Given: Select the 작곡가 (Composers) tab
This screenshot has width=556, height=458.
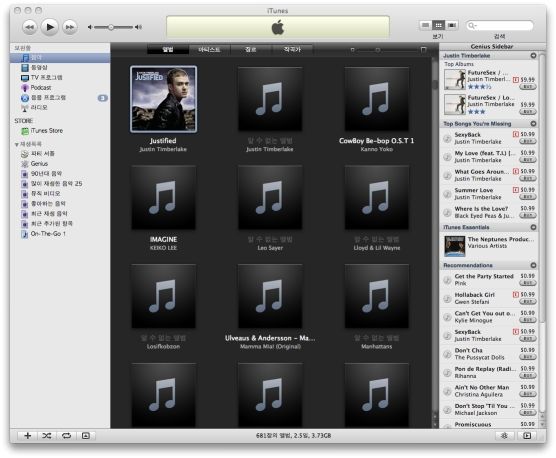Looking at the screenshot, I should [x=292, y=50].
